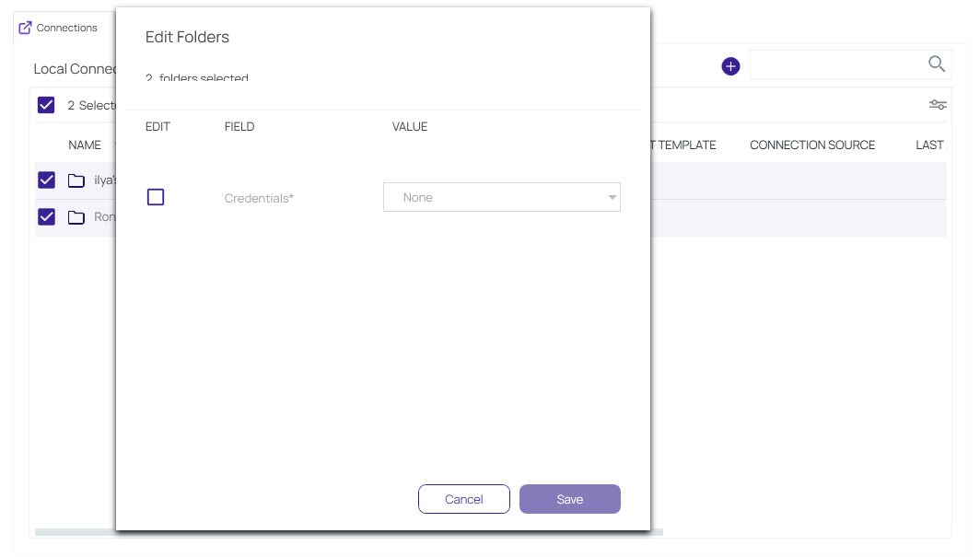The width and height of the screenshot is (980, 557).
Task: Uncheck the checkbox for ilya's folder row
Action: (x=46, y=180)
